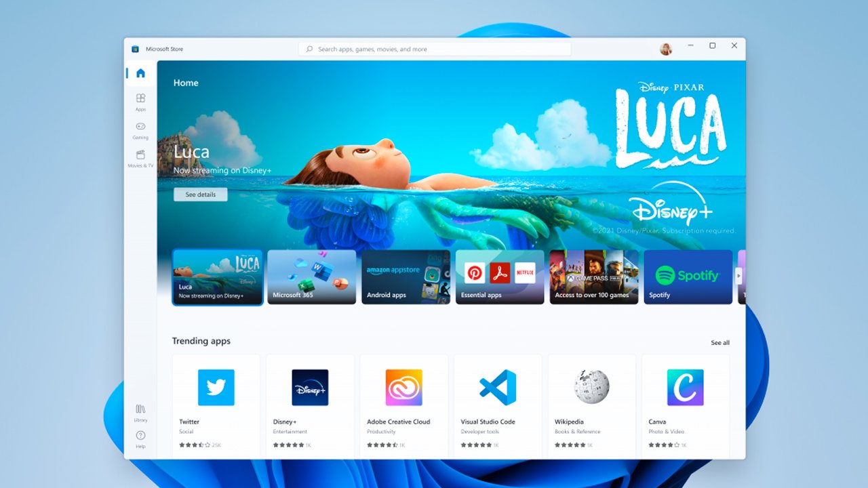Click the Adobe Acrobat icon in Essential apps

[500, 273]
